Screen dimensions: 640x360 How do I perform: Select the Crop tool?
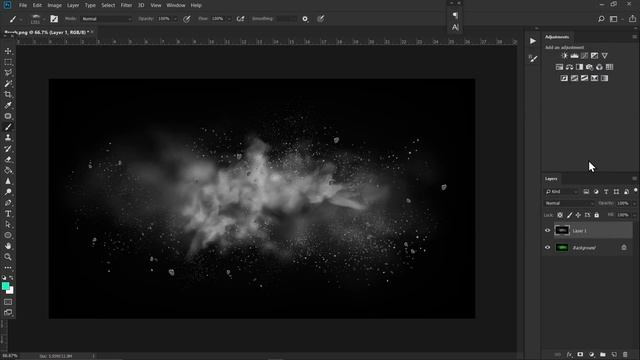pos(8,94)
